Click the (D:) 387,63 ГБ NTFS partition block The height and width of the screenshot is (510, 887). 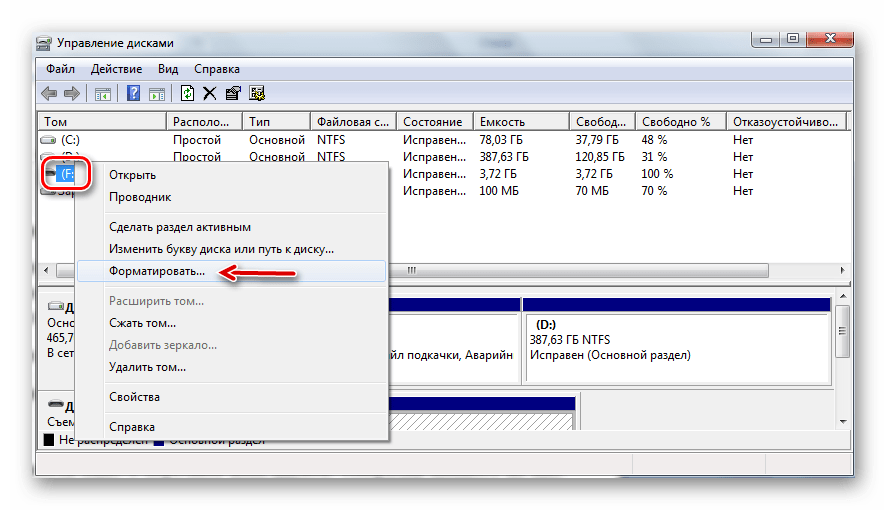[x=676, y=345]
